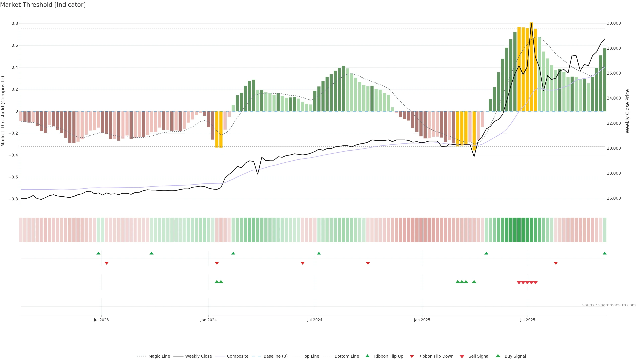Image resolution: width=644 pixels, height=362 pixels.
Task: Click Buy Signal legend icon
Action: pos(498,356)
